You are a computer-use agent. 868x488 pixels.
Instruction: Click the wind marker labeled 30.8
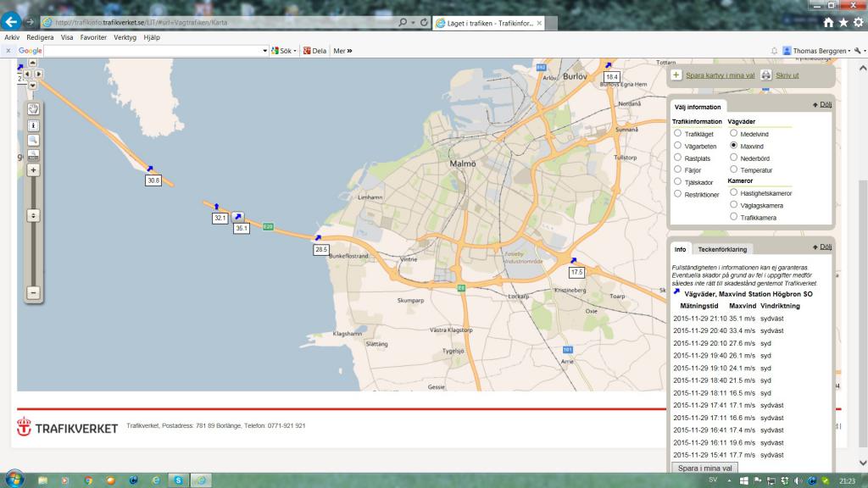click(153, 180)
